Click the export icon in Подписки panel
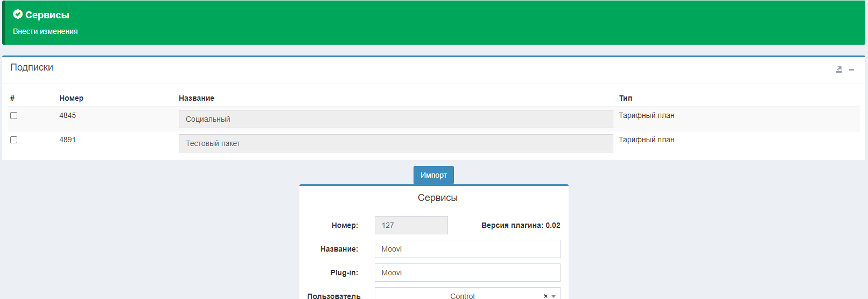This screenshot has width=868, height=299. [838, 69]
